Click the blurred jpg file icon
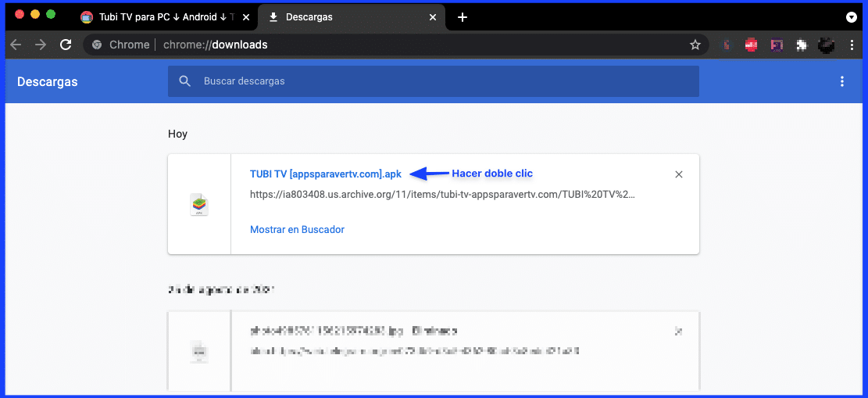Screen dimensions: 868x398 [199, 351]
